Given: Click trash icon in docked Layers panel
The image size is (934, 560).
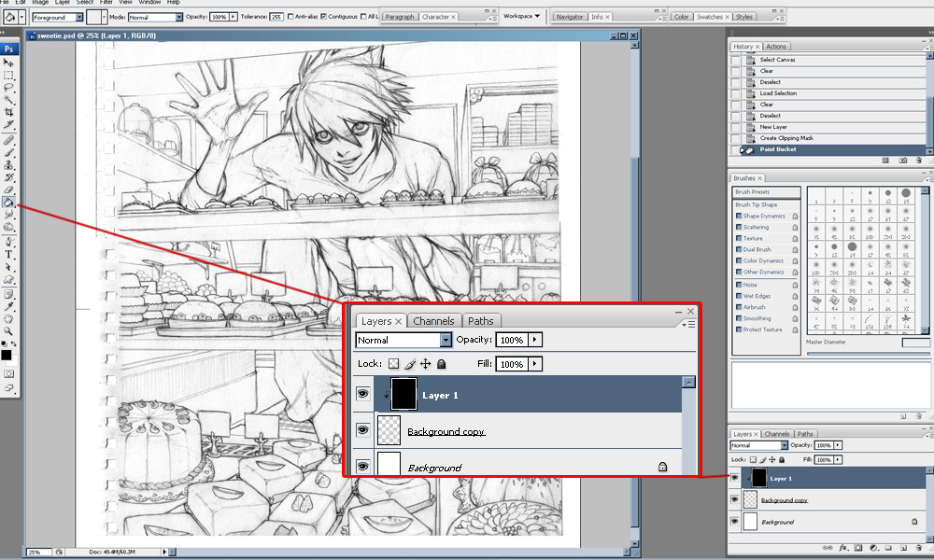Looking at the screenshot, I should point(918,548).
